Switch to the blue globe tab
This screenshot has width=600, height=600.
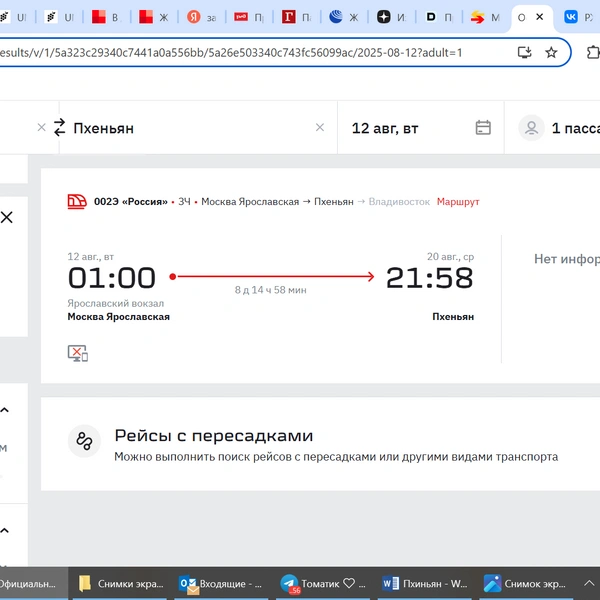(x=344, y=17)
